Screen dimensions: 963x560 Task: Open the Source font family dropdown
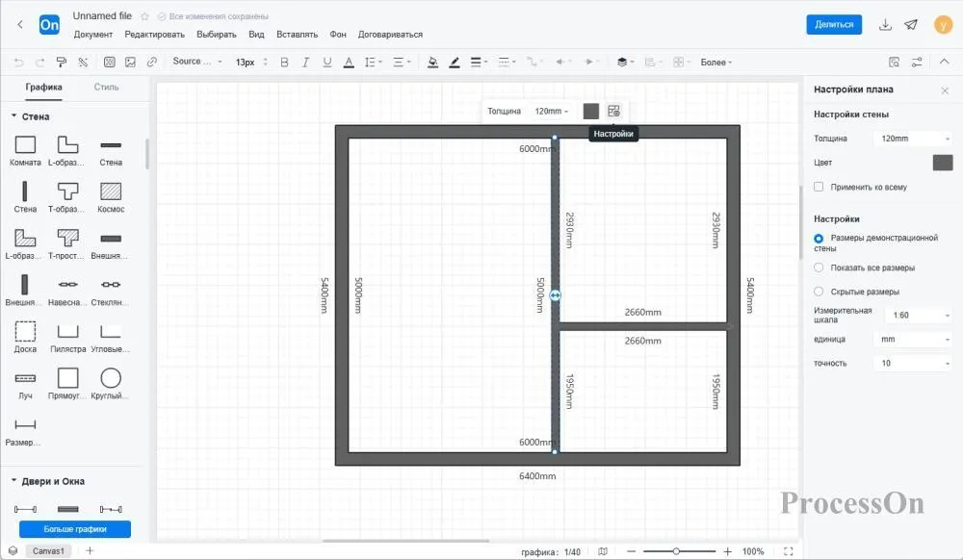click(197, 62)
